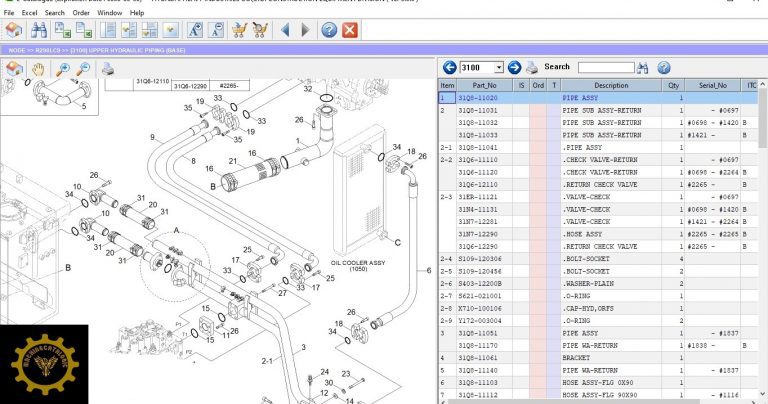The image size is (768, 404).
Task: Navigate back with the main toolbar left triangle
Action: (x=286, y=30)
